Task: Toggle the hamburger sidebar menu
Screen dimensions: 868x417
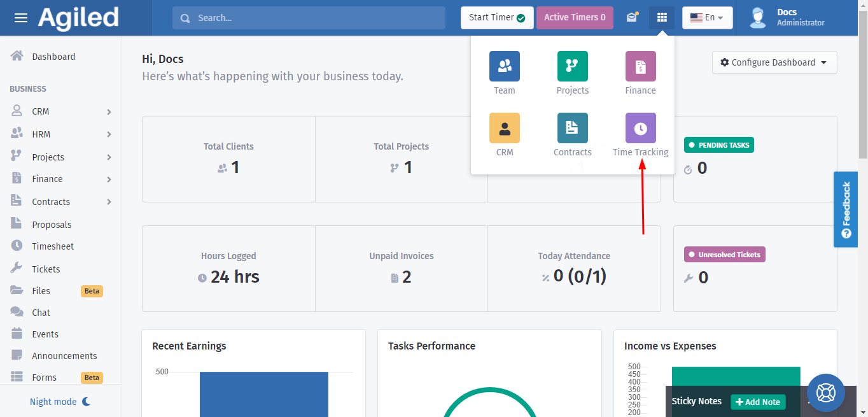Action: [x=21, y=18]
